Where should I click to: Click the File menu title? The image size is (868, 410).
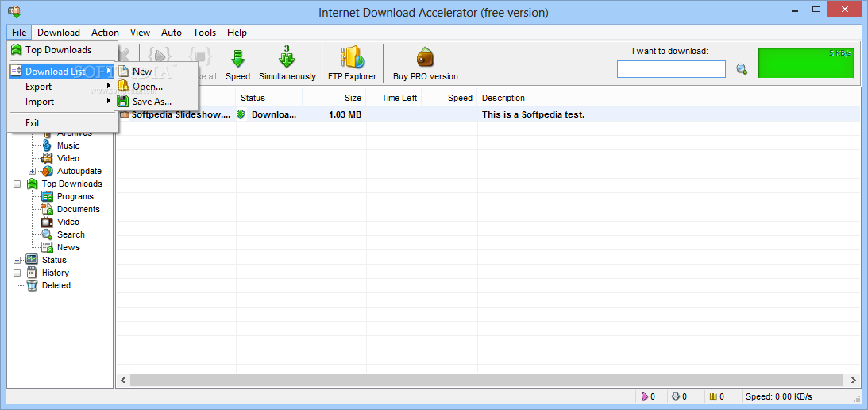19,33
